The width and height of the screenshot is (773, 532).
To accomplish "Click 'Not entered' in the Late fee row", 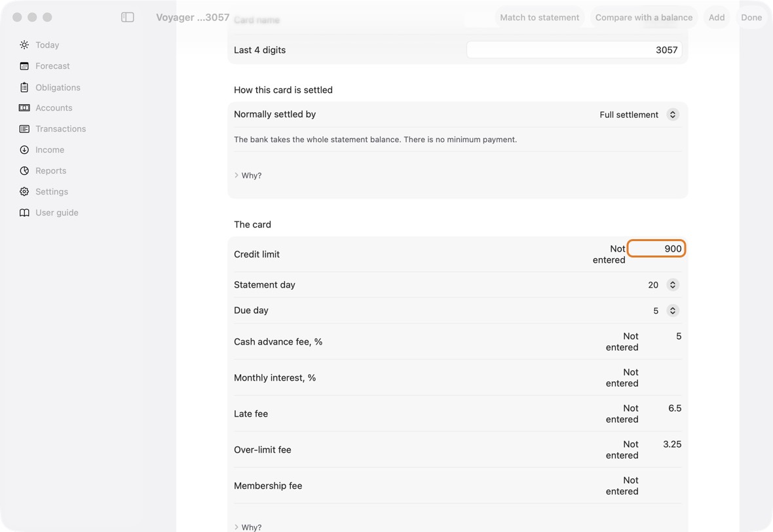I will click(x=622, y=413).
